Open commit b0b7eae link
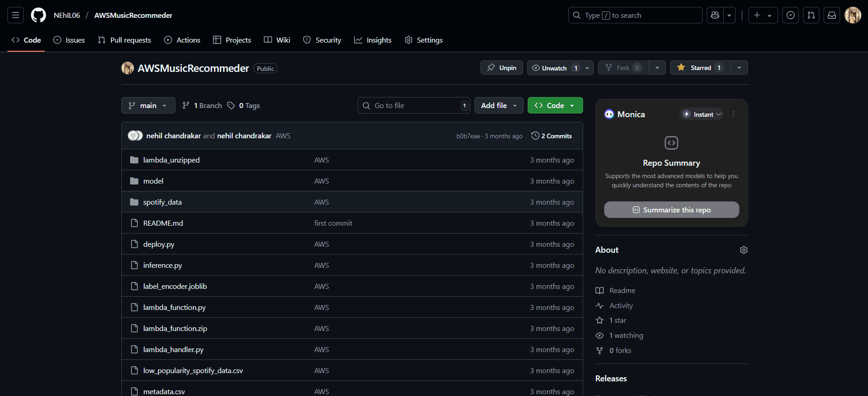Viewport: 868px width, 396px height. coord(468,136)
